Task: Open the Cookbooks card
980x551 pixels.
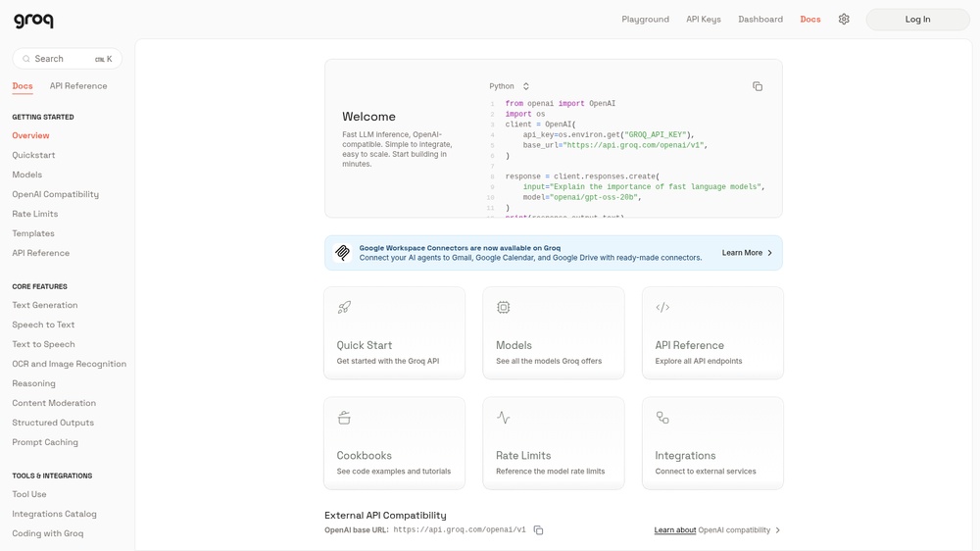Action: point(394,443)
